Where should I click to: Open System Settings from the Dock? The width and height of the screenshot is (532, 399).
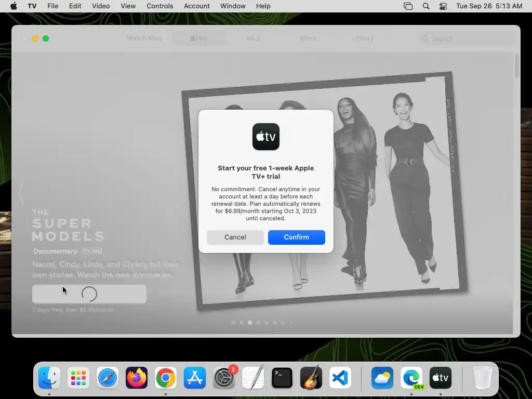tap(224, 378)
